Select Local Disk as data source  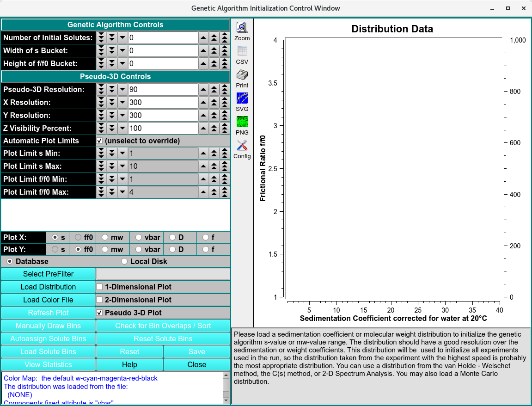(124, 261)
